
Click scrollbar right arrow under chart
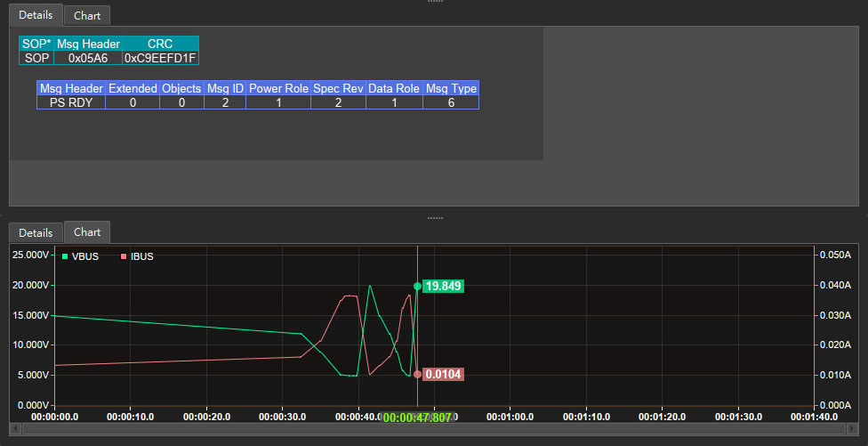click(853, 428)
